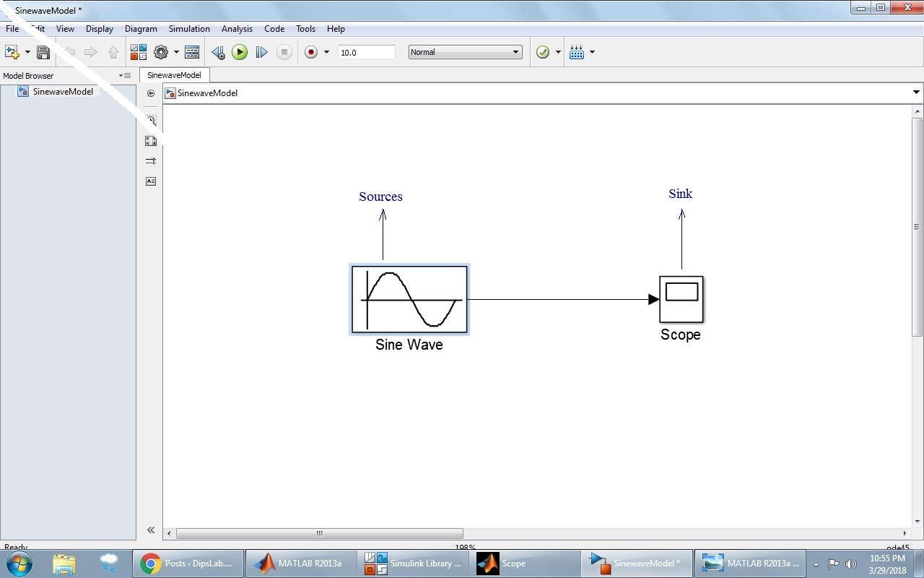Expand the Model Advisor check dropdown arrow
924x578 pixels.
click(558, 52)
